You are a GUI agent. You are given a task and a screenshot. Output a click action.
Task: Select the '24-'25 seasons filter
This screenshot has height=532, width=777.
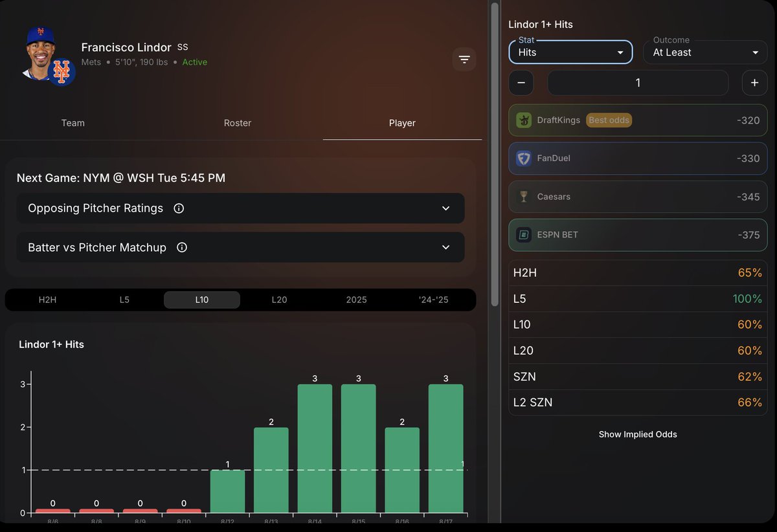434,300
